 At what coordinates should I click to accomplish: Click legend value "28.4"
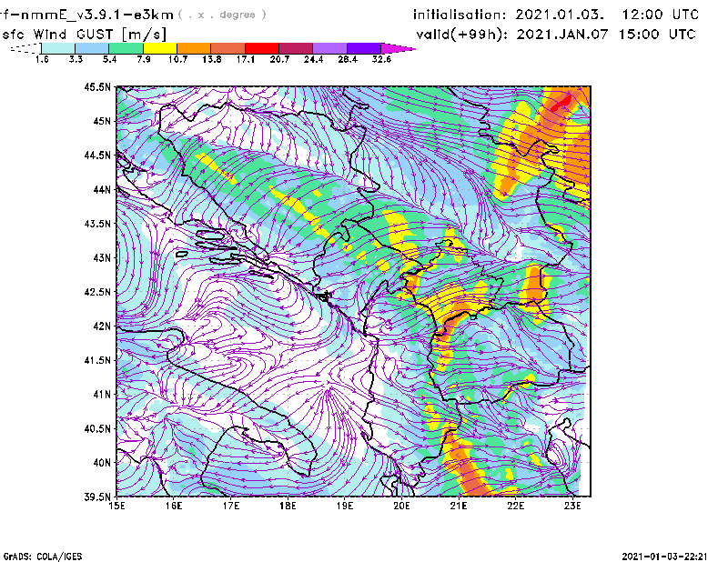(348, 59)
